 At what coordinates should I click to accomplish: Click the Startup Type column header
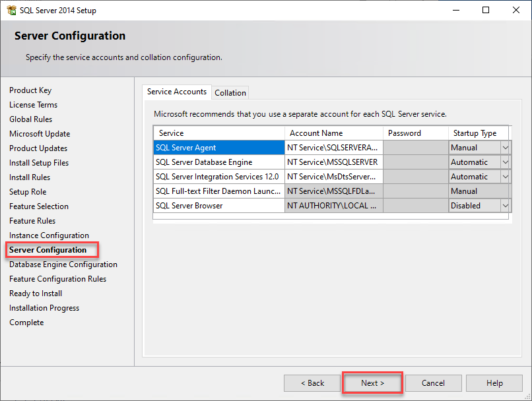point(479,133)
